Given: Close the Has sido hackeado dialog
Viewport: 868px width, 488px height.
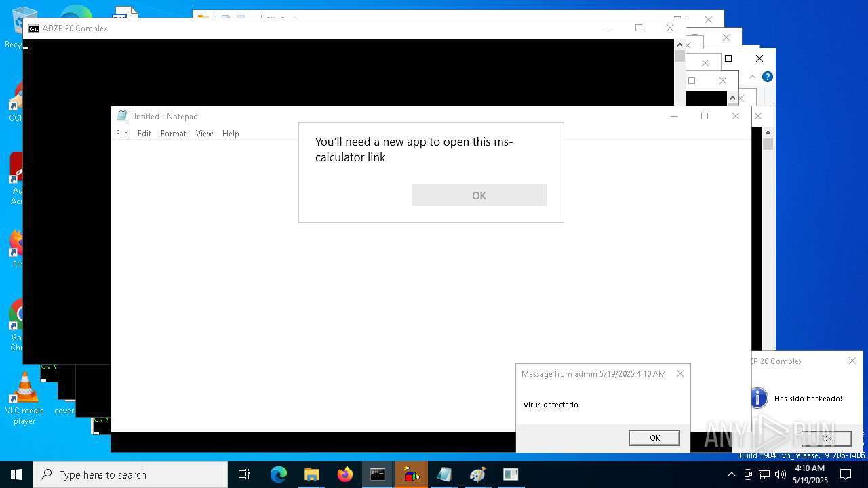Looking at the screenshot, I should 852,361.
